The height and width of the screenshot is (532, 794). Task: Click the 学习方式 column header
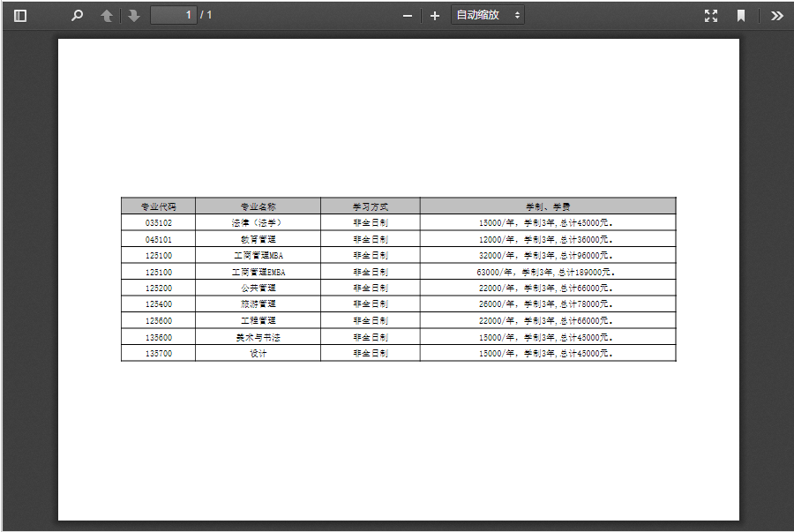click(371, 206)
